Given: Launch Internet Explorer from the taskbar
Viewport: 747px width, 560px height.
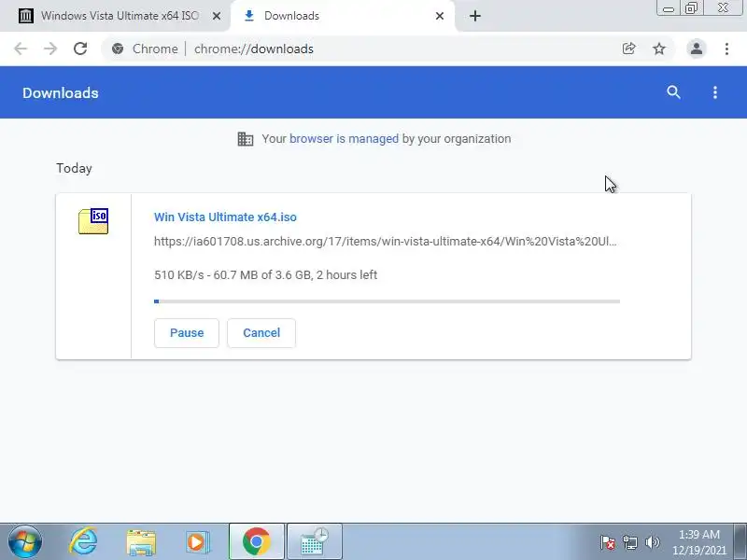Looking at the screenshot, I should tap(83, 542).
